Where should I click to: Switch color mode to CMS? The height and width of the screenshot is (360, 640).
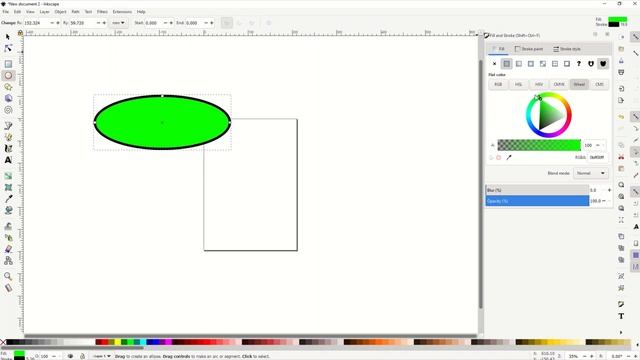tap(599, 84)
